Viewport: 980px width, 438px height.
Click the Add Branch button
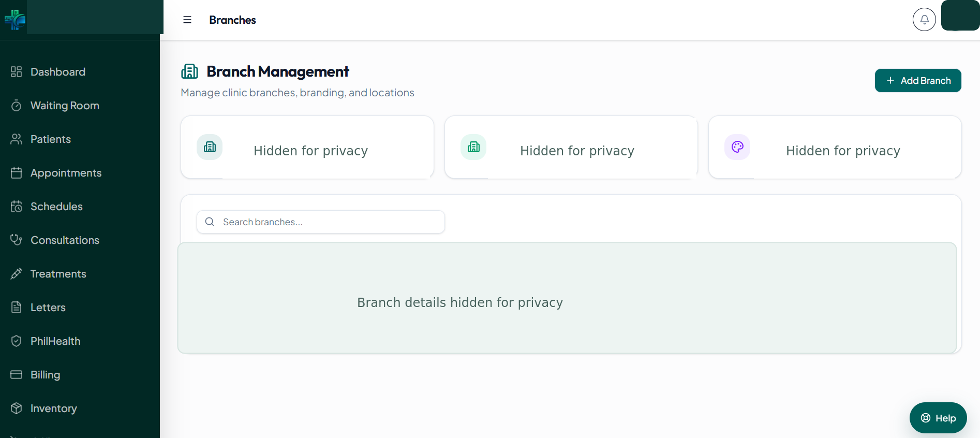click(918, 81)
